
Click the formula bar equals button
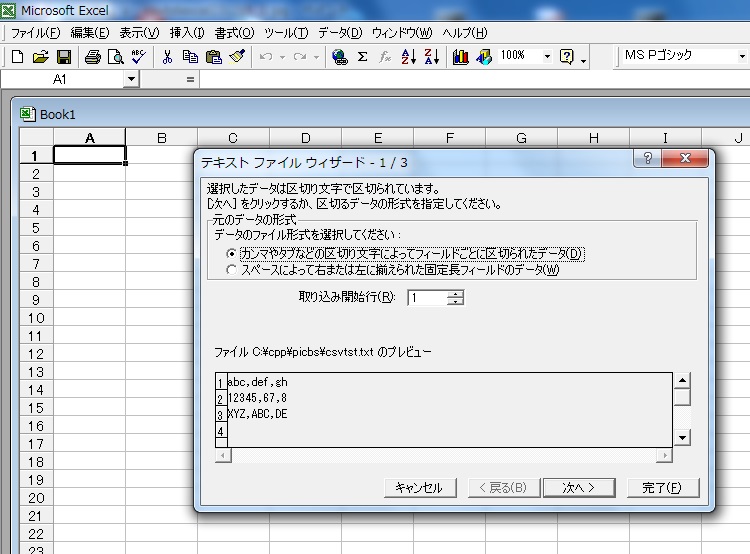pos(190,79)
